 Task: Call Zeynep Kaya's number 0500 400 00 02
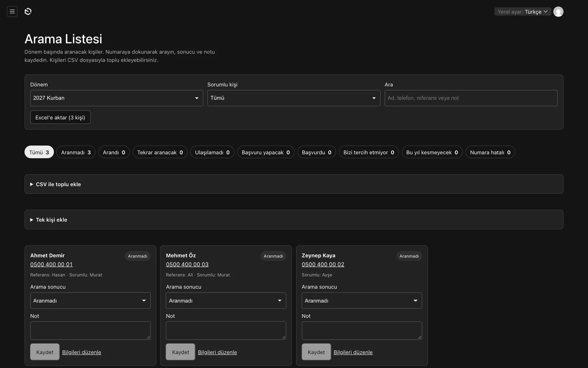tap(323, 264)
